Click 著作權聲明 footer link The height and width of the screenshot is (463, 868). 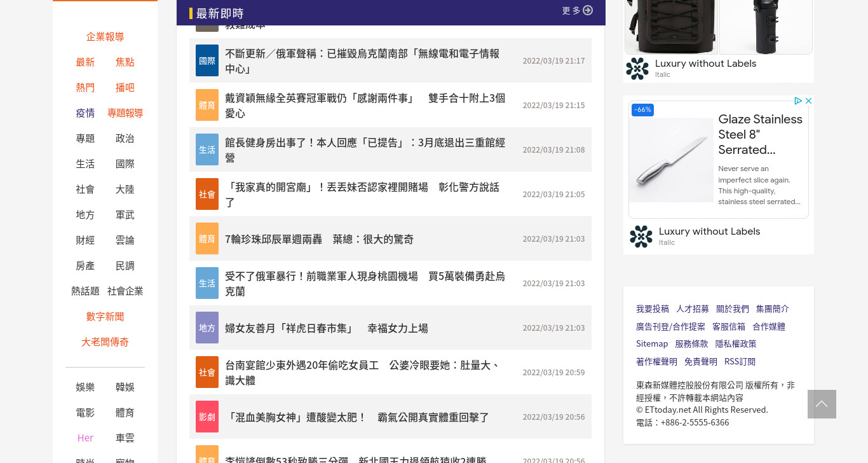(656, 362)
